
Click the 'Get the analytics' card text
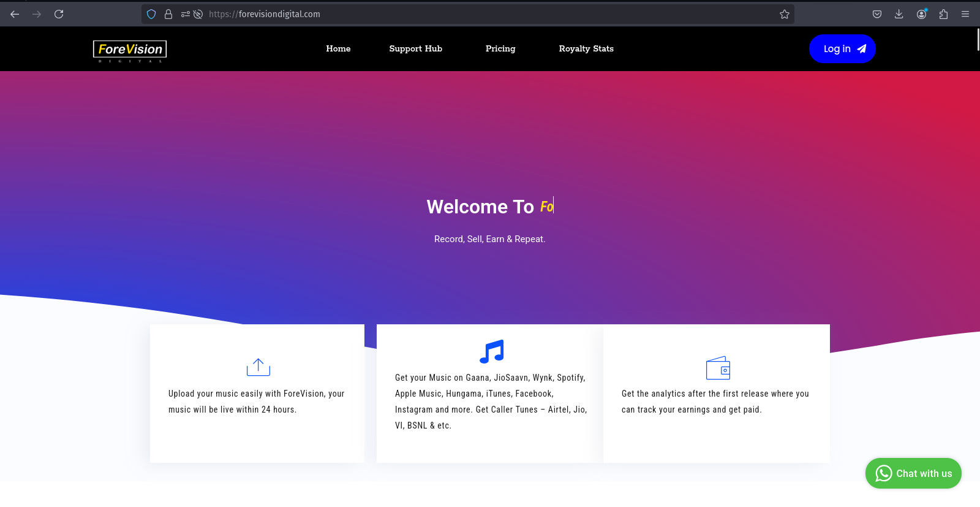(715, 402)
